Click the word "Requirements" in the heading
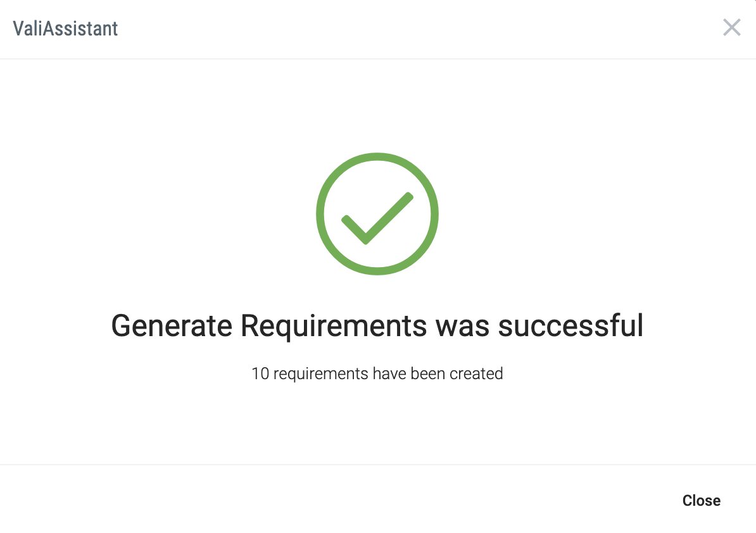Image resolution: width=756 pixels, height=533 pixels. pos(334,327)
